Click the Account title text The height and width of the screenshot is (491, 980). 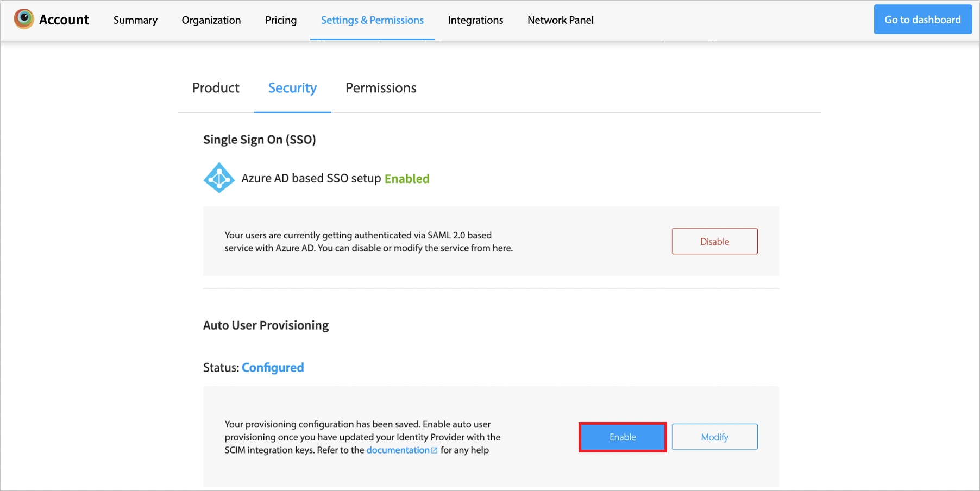pos(64,20)
